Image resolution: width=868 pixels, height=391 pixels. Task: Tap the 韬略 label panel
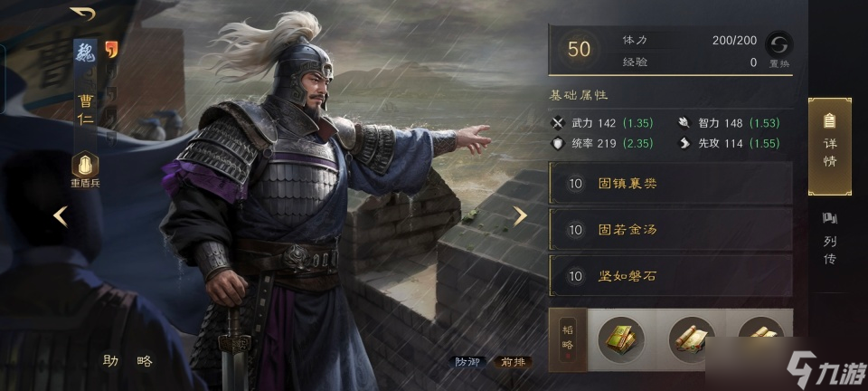coord(568,339)
